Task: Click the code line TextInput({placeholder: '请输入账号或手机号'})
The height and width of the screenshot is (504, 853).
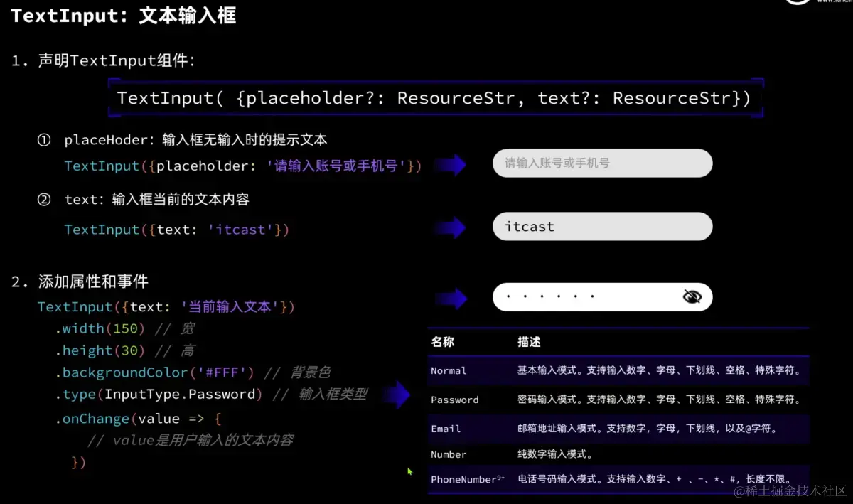Action: pyautogui.click(x=242, y=166)
